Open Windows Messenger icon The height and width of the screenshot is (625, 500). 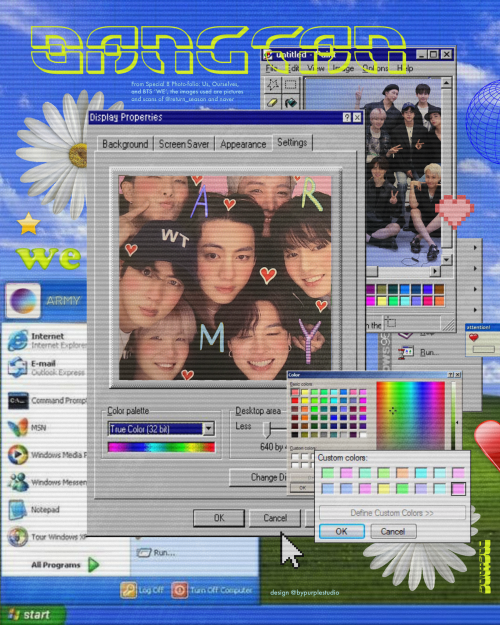pos(18,482)
